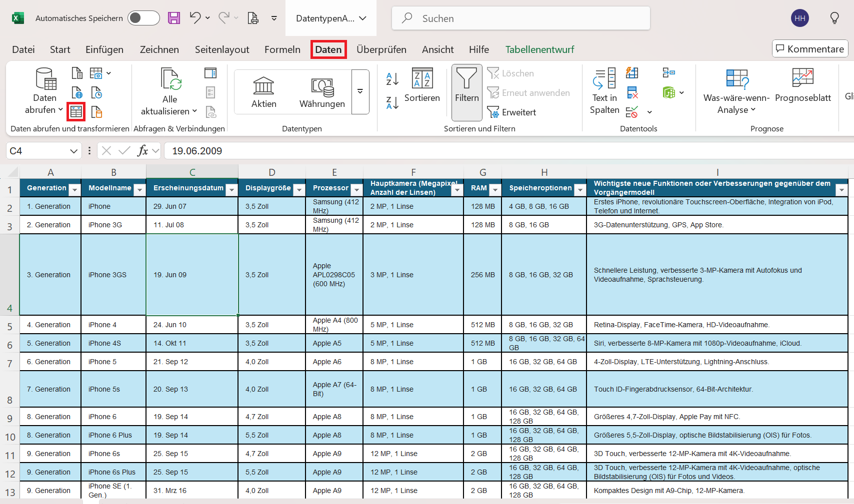Click the formula bar showing 19.06.2009
The height and width of the screenshot is (504, 854).
(x=508, y=151)
